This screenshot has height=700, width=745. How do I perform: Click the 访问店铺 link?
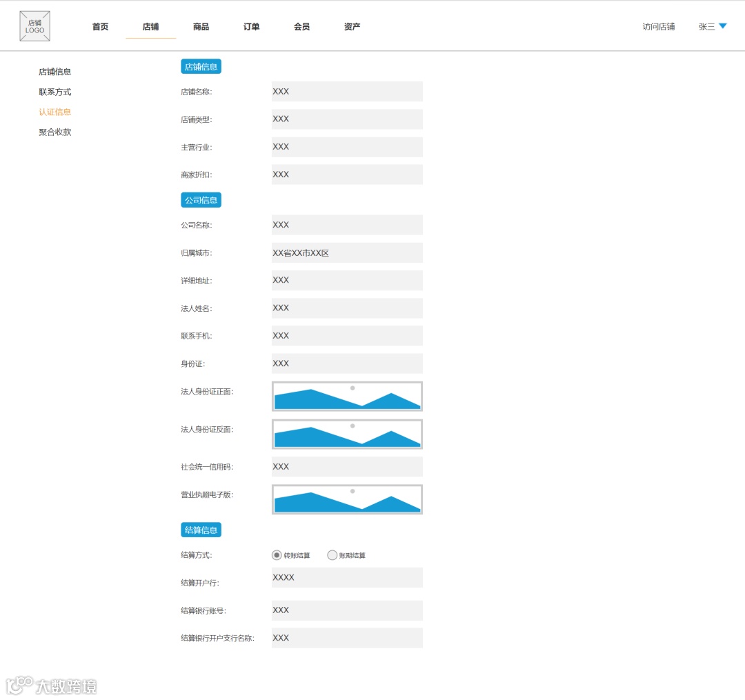pos(659,27)
